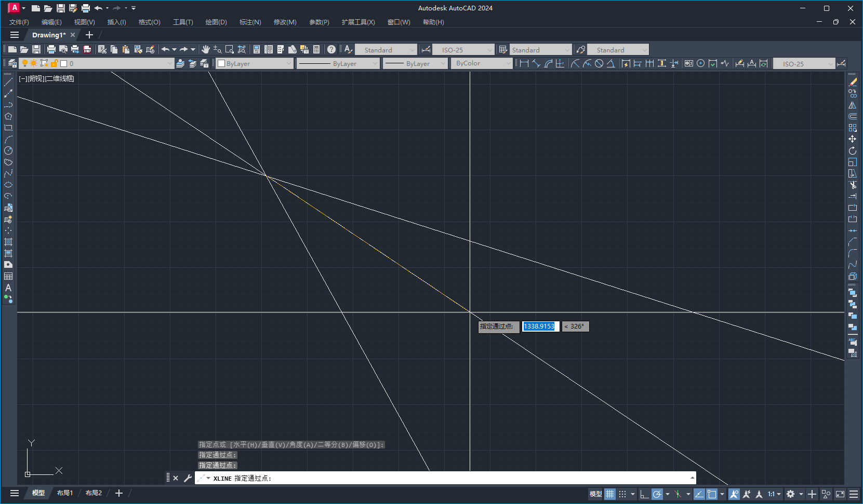Toggle Ortho mode in the status bar

coord(644,494)
